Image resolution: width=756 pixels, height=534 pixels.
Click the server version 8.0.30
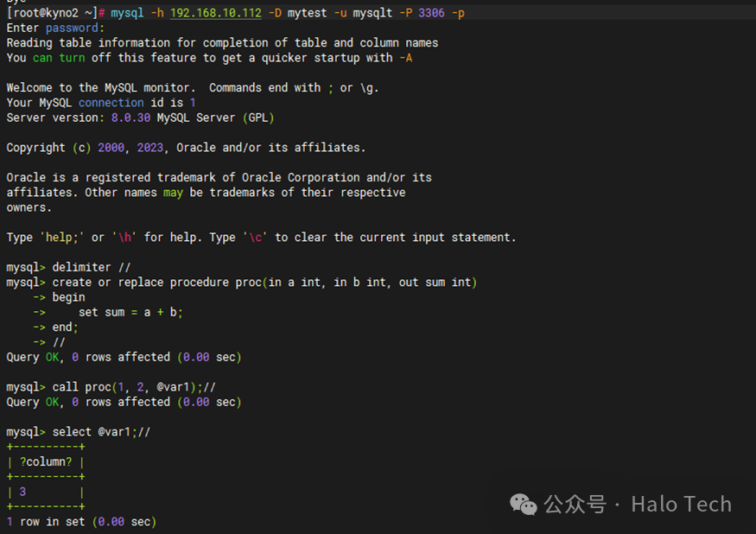(x=130, y=118)
